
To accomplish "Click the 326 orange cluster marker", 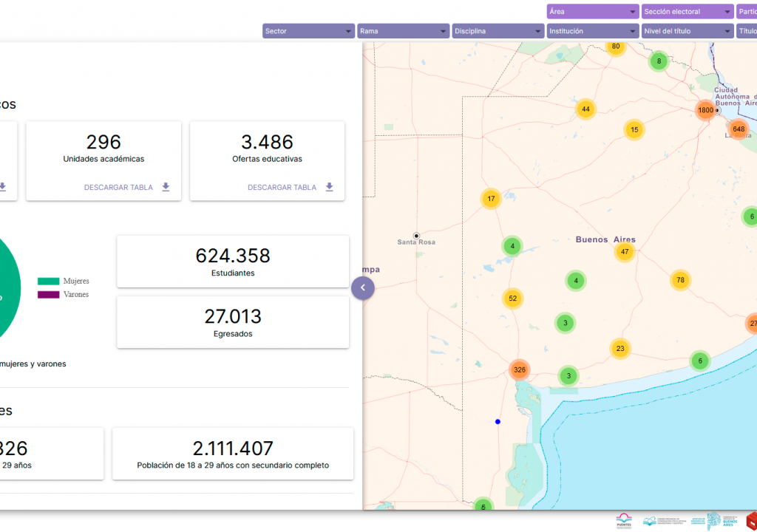I will [x=520, y=369].
